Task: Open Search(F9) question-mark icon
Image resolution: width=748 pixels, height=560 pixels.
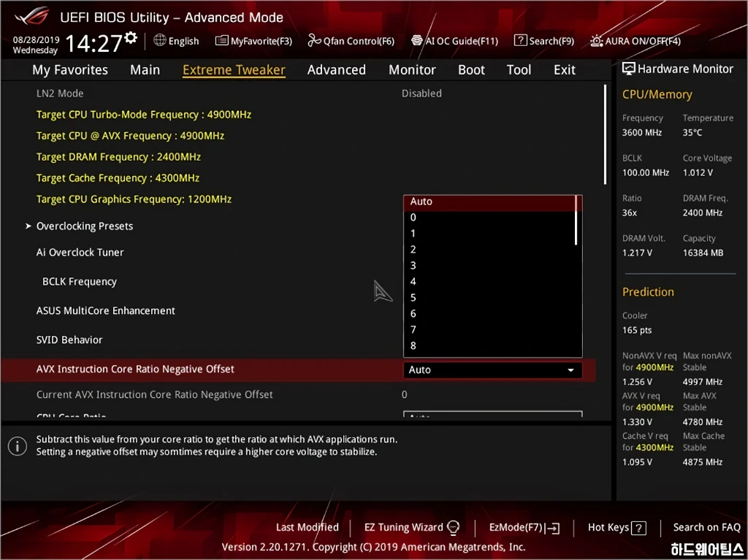Action: click(520, 41)
